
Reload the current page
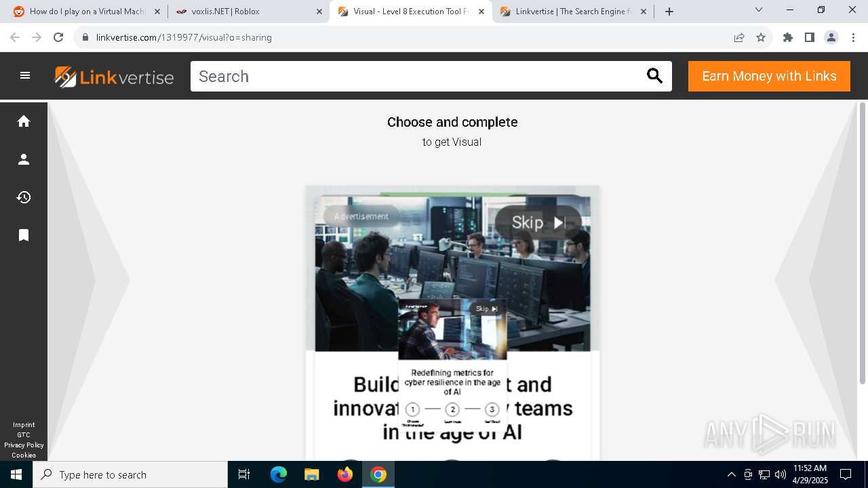[58, 37]
